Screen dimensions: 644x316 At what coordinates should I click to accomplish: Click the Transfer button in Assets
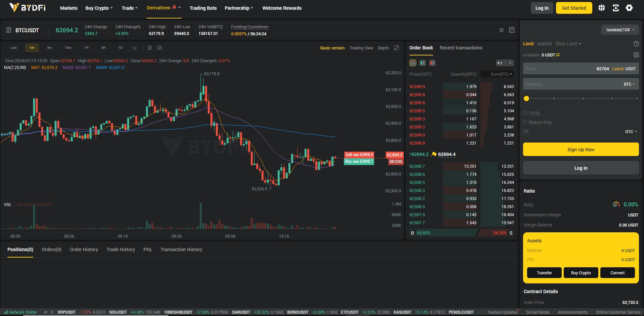tap(544, 273)
